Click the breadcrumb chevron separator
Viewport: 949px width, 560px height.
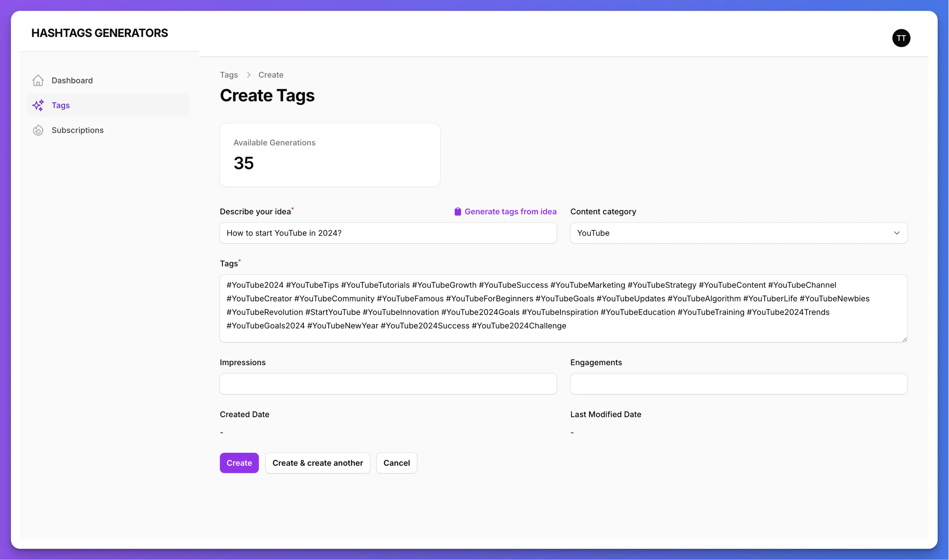pos(248,75)
